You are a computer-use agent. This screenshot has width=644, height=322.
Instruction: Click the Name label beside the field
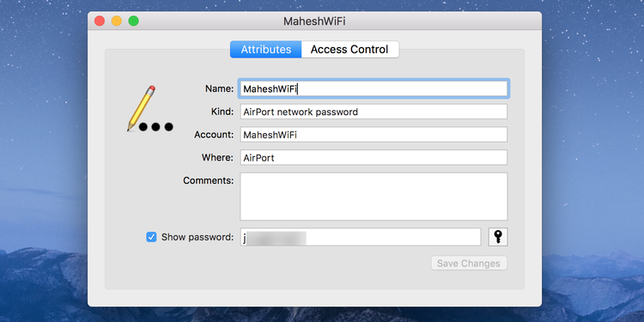click(219, 88)
